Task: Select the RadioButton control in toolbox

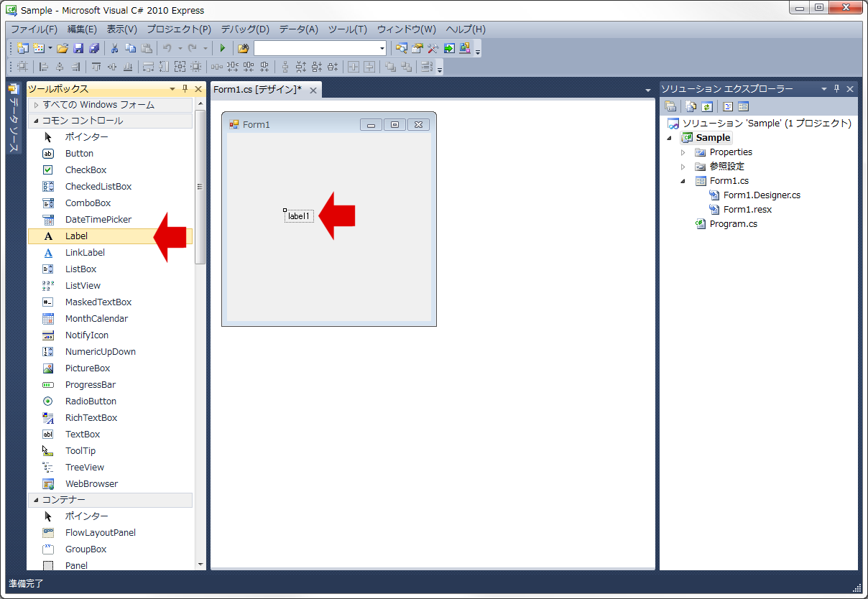Action: coord(91,401)
